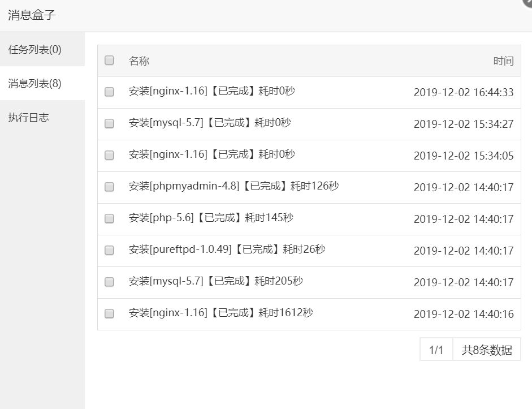Tick the phpmyadmin-4.8 message checkbox

coord(110,187)
